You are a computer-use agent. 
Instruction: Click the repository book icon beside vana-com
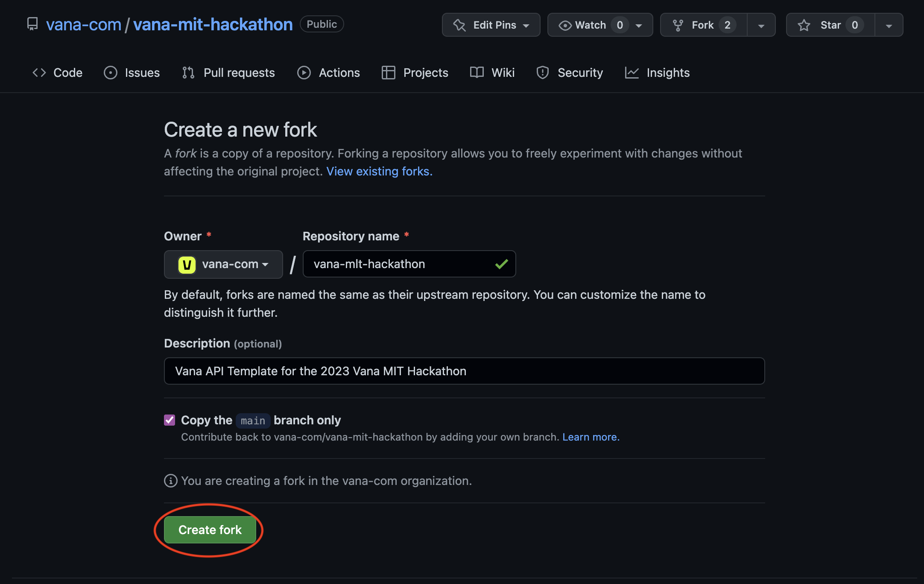[x=32, y=24]
